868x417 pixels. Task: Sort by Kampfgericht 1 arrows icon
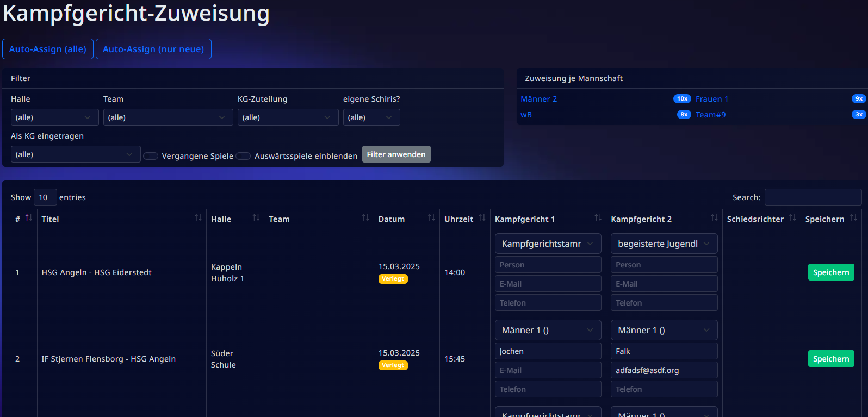pos(598,218)
